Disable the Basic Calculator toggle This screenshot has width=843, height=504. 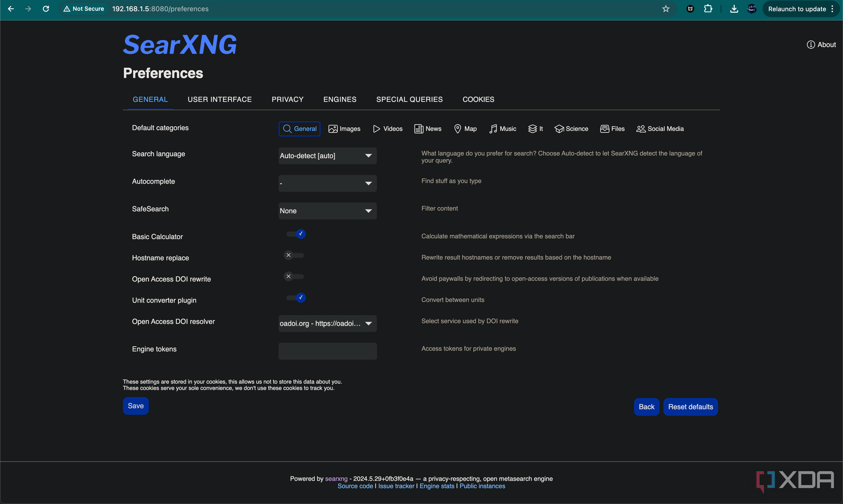pos(296,234)
